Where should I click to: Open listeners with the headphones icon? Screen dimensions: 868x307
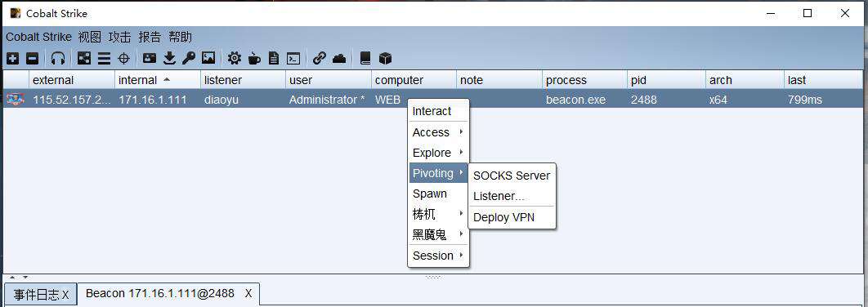(58, 58)
